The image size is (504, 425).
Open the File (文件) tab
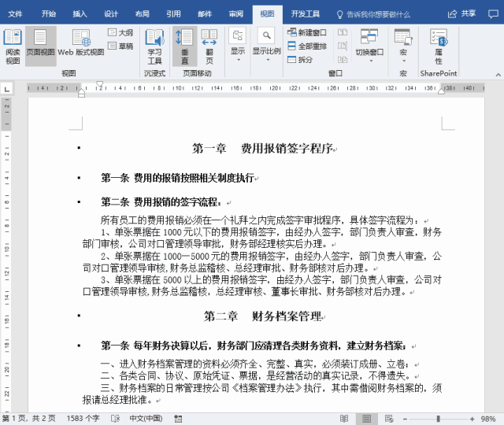click(x=15, y=14)
